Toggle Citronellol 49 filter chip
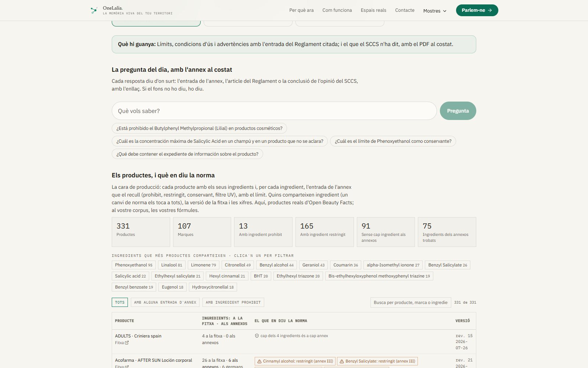 tap(238, 265)
